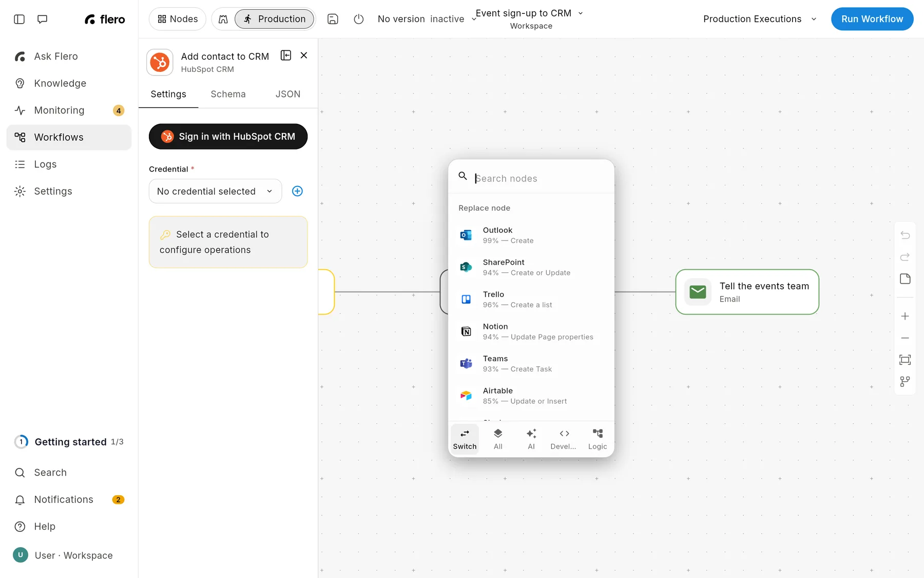Pick Notion Update Page properties node
The image size is (924, 578).
click(x=531, y=331)
